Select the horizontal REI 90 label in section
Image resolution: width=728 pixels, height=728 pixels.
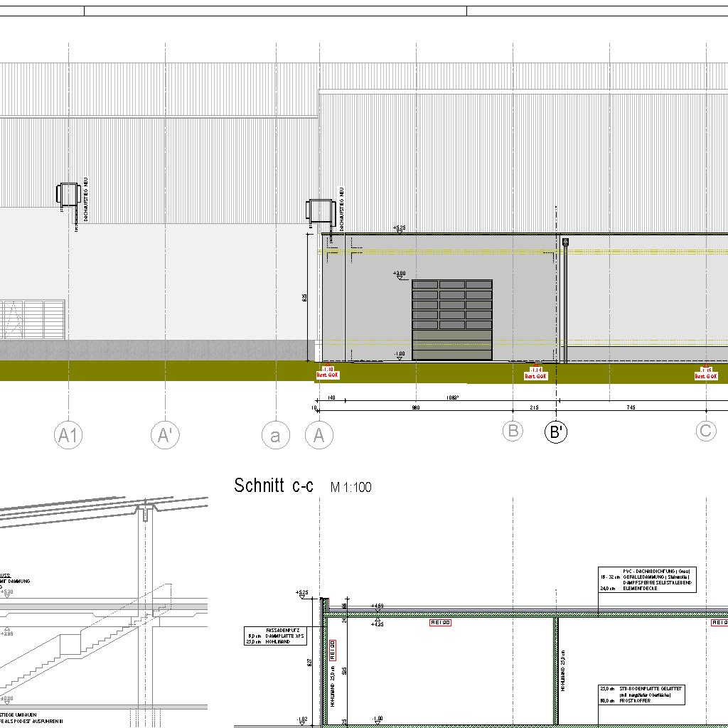(x=440, y=623)
